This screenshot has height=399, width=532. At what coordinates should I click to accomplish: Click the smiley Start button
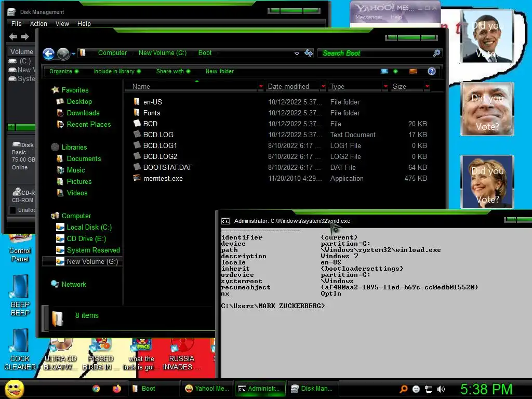pos(14,389)
